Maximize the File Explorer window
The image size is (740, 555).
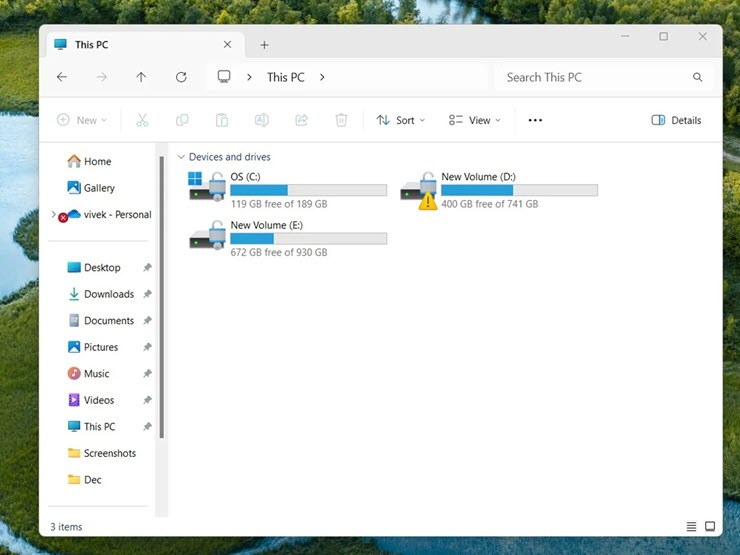(x=664, y=36)
